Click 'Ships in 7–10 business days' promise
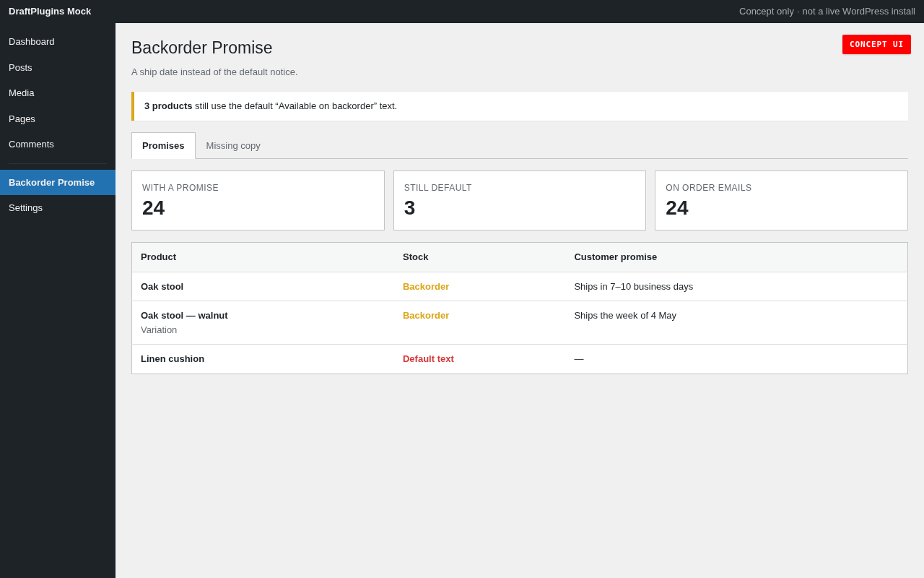924x578 pixels. [x=633, y=287]
